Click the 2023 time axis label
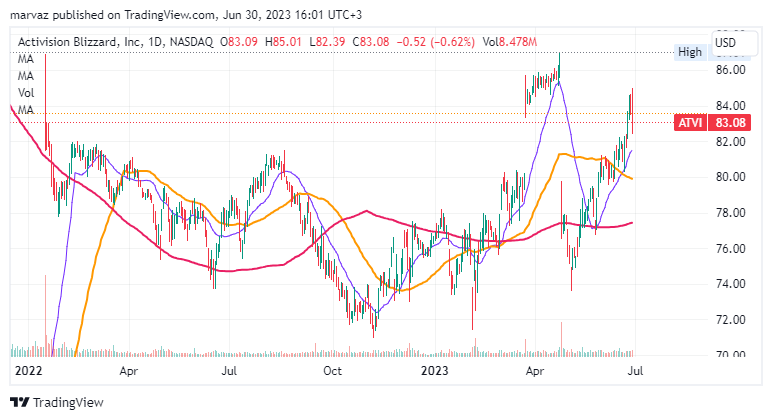This screenshot has height=420, width=772. [x=434, y=371]
